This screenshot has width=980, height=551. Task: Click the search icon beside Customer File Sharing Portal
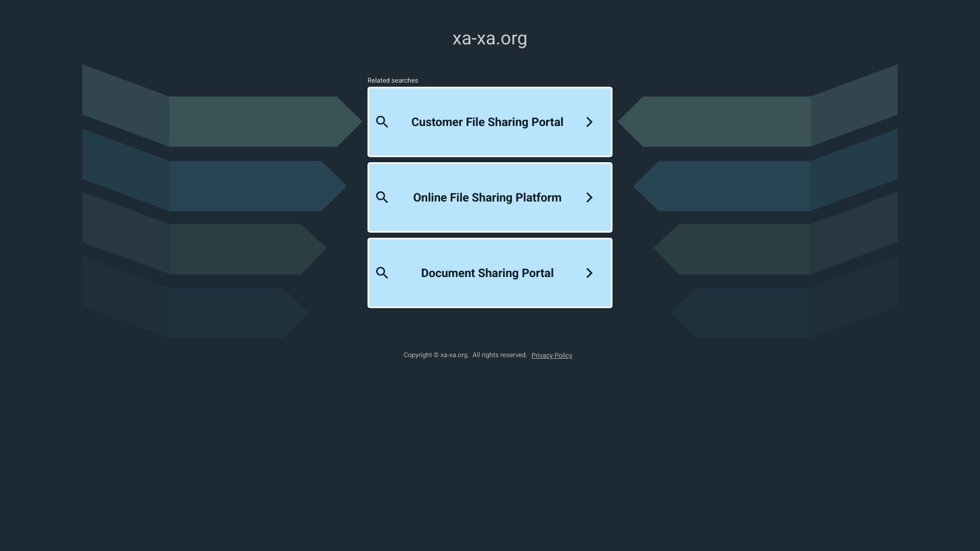tap(382, 122)
